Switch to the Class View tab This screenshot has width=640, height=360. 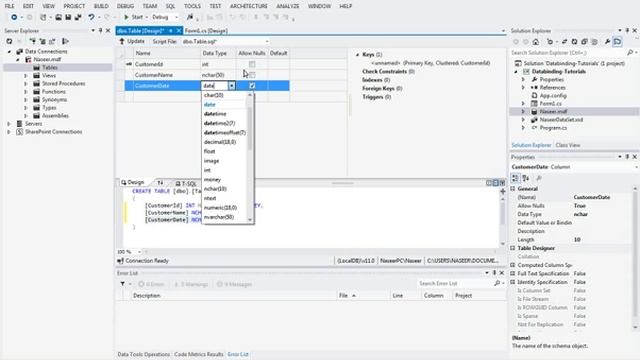568,145
